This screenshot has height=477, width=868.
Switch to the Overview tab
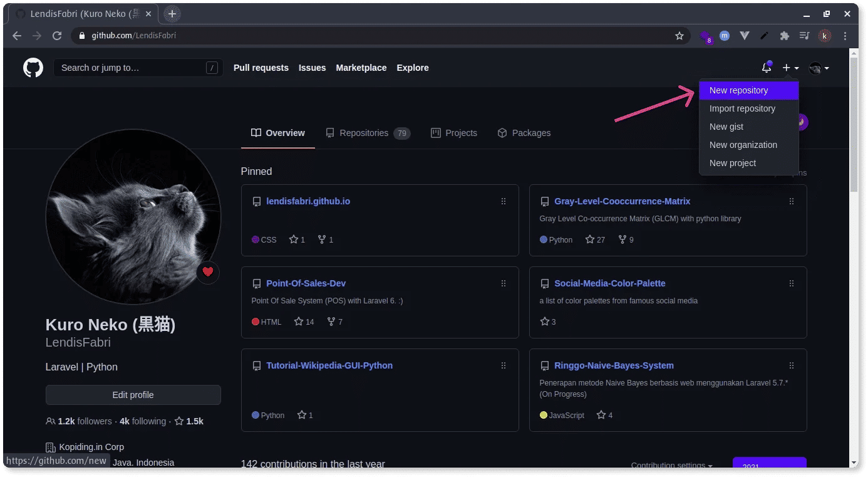click(x=278, y=133)
